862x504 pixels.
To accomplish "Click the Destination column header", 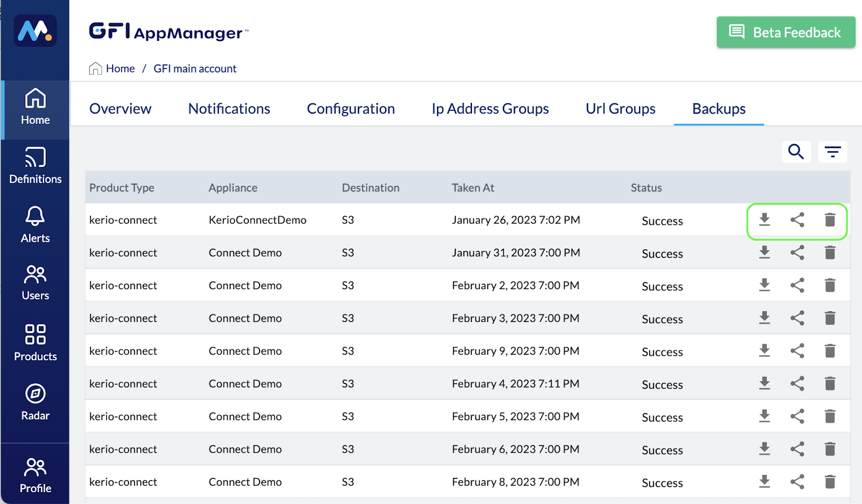I will (371, 188).
